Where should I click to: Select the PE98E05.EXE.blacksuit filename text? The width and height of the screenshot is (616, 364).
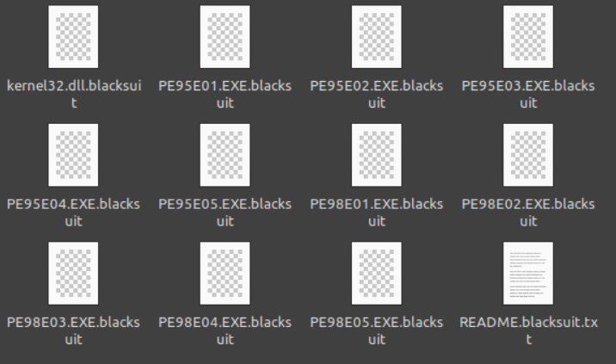[x=377, y=330]
